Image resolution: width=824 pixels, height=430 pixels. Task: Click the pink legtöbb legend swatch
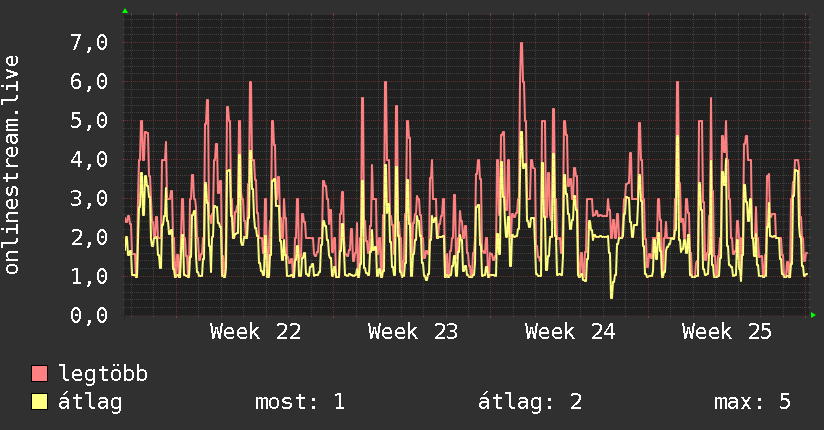click(x=39, y=374)
